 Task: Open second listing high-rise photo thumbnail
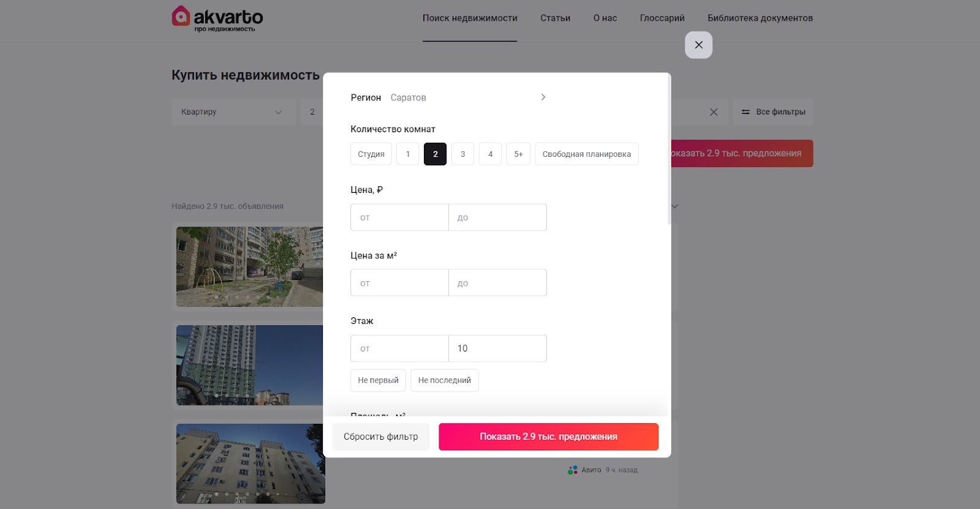tap(249, 365)
